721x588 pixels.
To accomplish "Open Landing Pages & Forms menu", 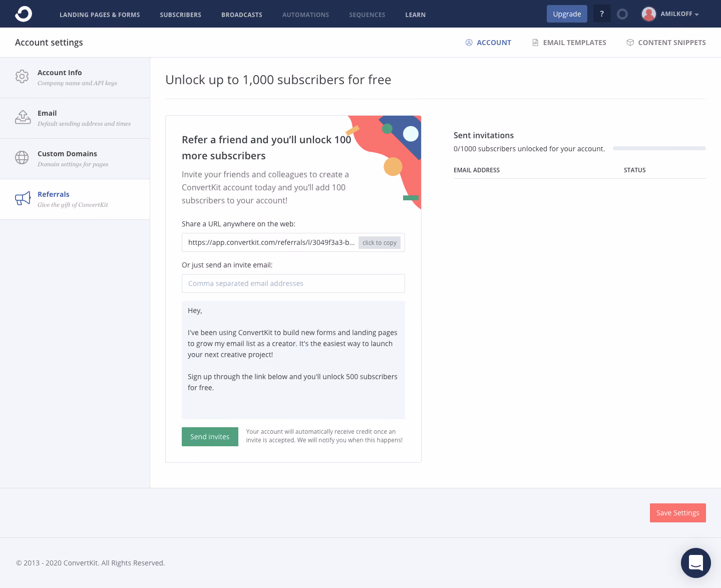I will click(x=100, y=15).
